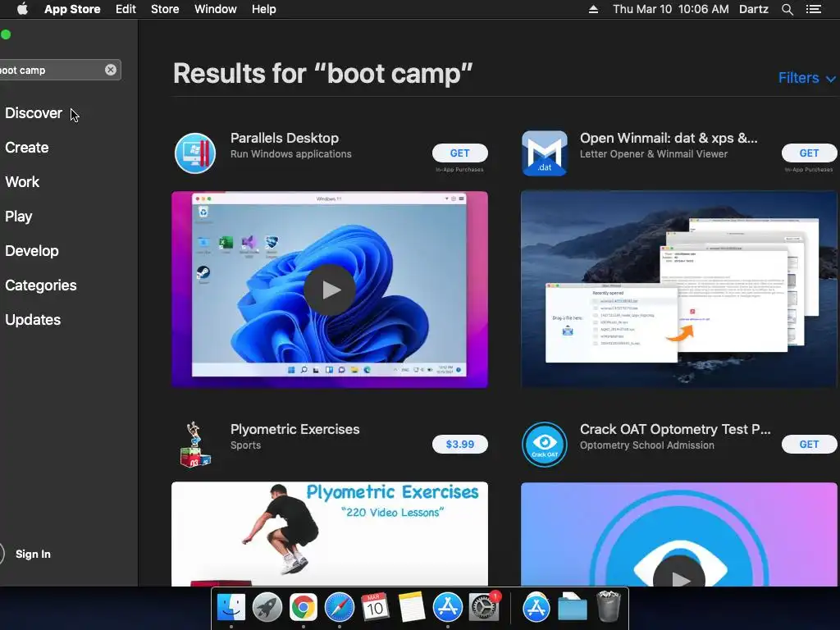
Task: Open the Plyometric Exercises title
Action: 294,429
